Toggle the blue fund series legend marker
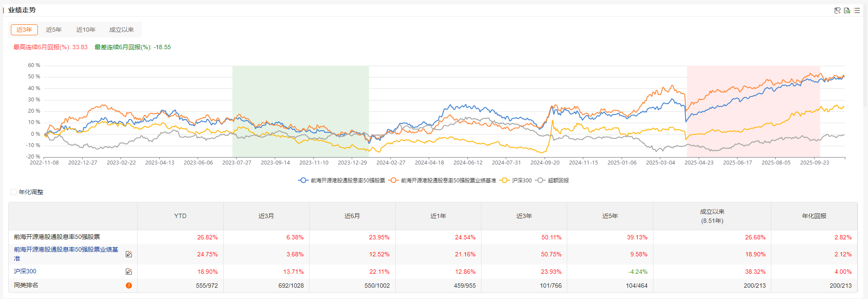868x299 pixels. click(303, 180)
